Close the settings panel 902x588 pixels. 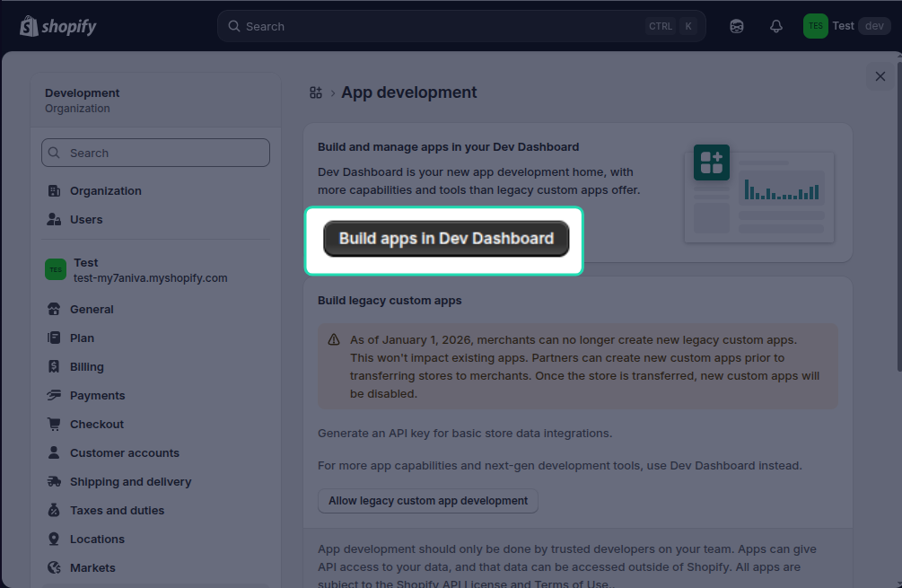pyautogui.click(x=880, y=76)
